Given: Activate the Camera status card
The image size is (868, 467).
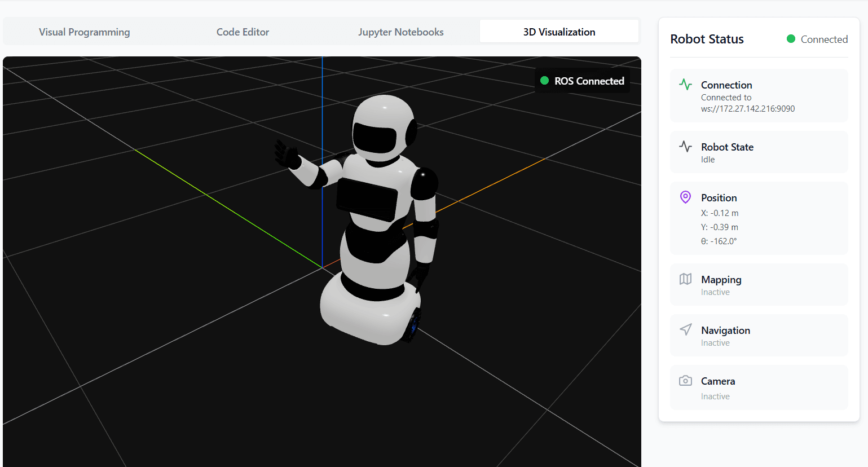Looking at the screenshot, I should coord(759,387).
